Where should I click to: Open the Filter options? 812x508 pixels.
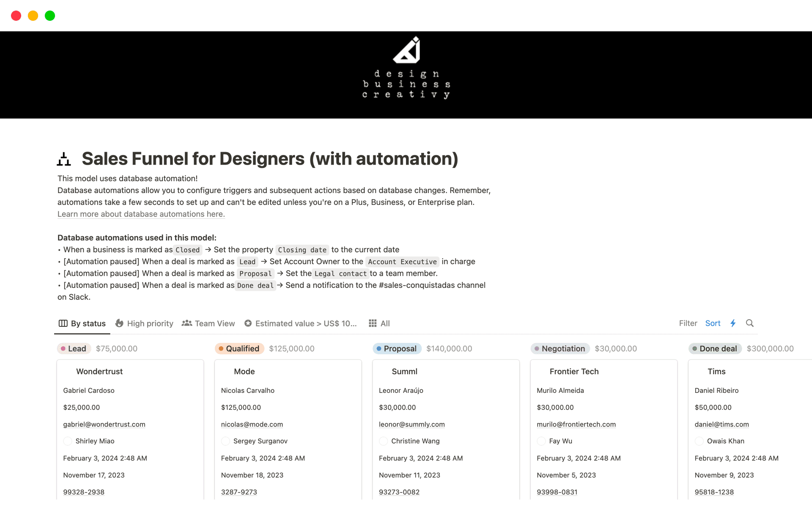click(688, 323)
